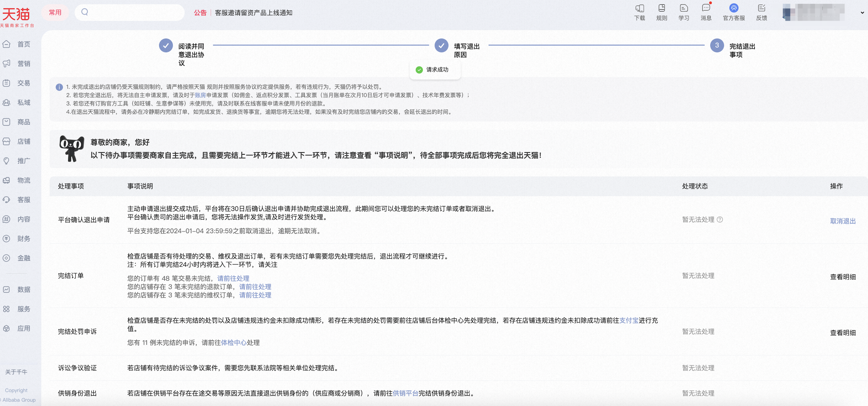The width and height of the screenshot is (868, 406).
Task: Click the 下载 download icon
Action: click(x=639, y=8)
